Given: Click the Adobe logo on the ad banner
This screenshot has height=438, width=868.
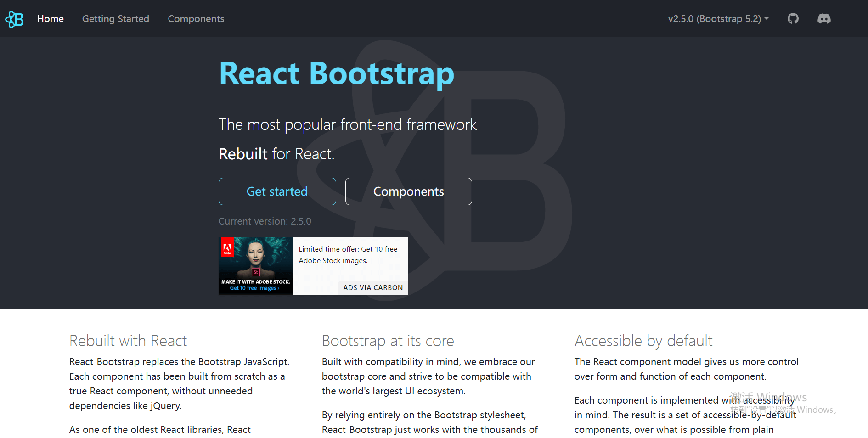Looking at the screenshot, I should coord(227,247).
